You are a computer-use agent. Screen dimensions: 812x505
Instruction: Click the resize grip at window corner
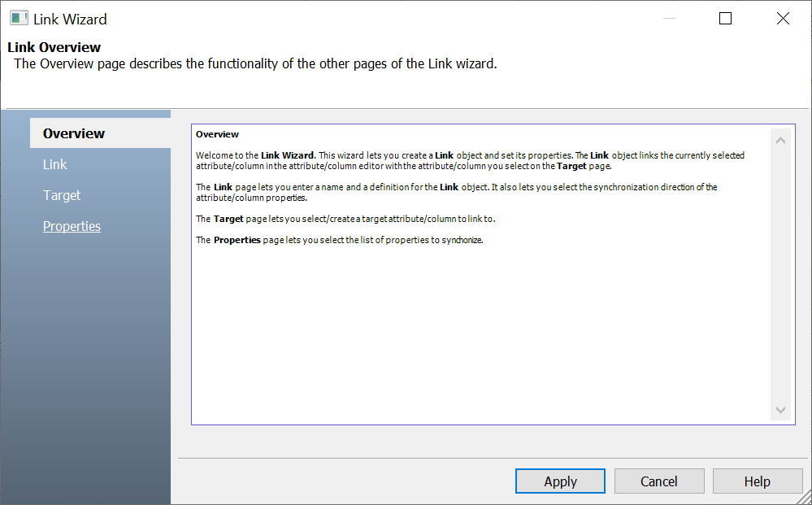(x=805, y=498)
